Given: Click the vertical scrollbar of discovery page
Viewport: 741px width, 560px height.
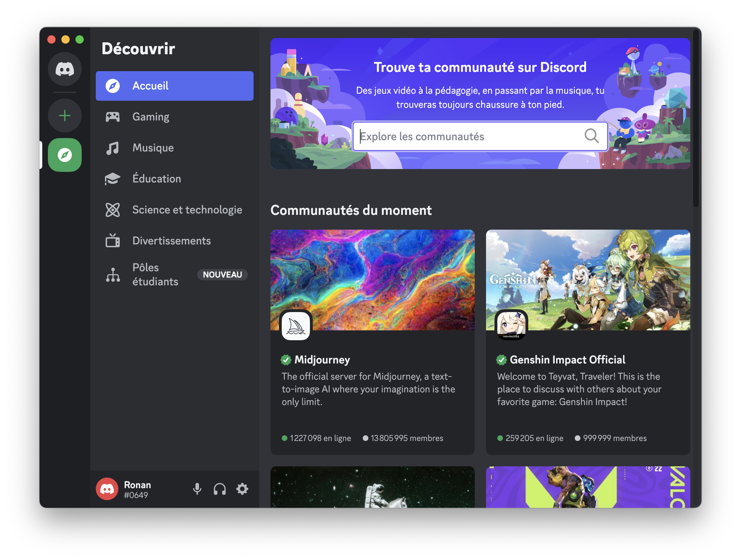Looking at the screenshot, I should click(x=696, y=118).
